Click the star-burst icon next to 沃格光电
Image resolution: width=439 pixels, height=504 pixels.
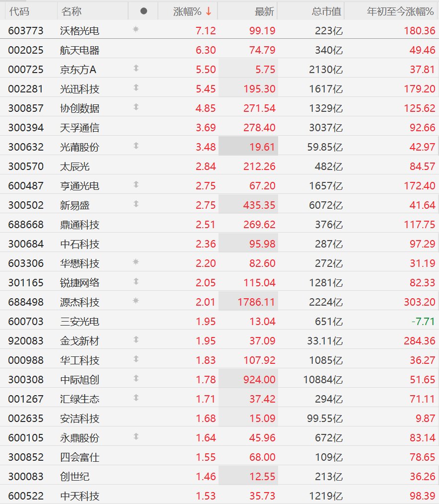pyautogui.click(x=136, y=29)
